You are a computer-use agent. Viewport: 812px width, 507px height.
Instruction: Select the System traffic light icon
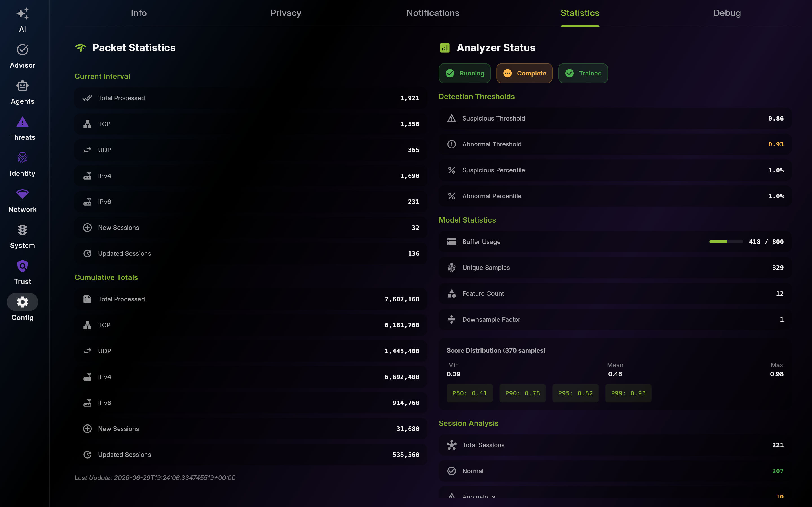[23, 230]
